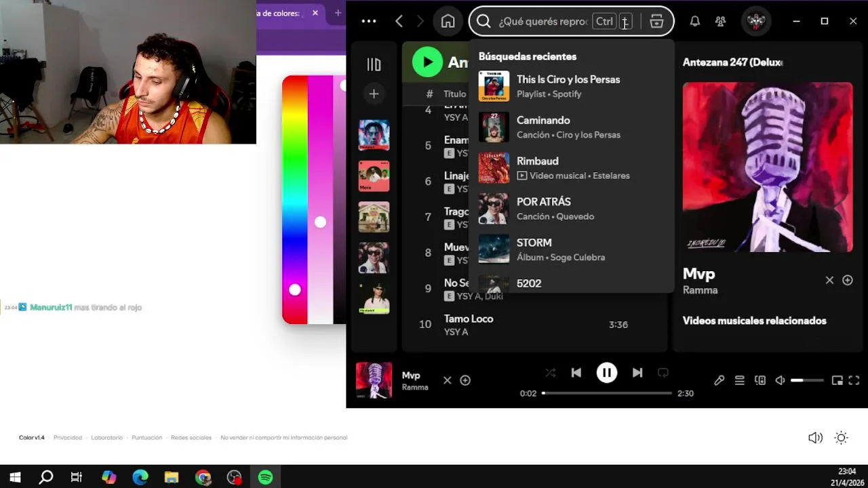Show lyrics with the microphone icon

point(719,381)
